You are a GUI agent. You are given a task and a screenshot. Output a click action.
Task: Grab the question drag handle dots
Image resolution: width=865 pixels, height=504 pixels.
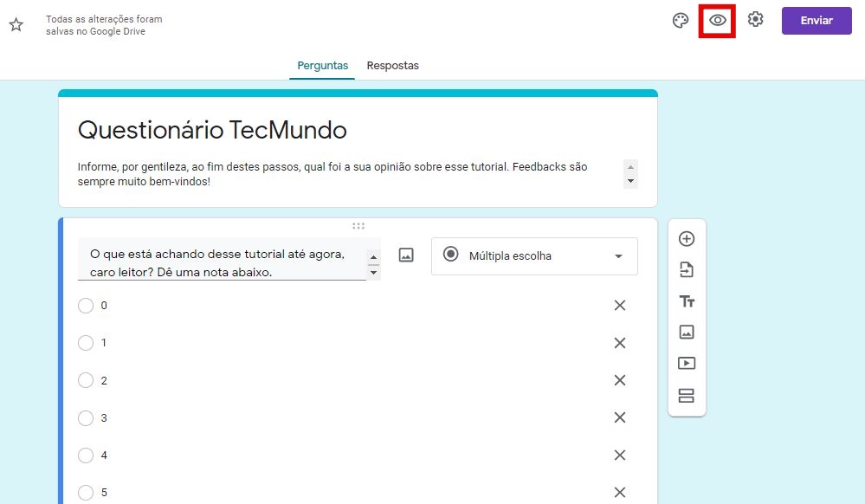[x=358, y=226]
